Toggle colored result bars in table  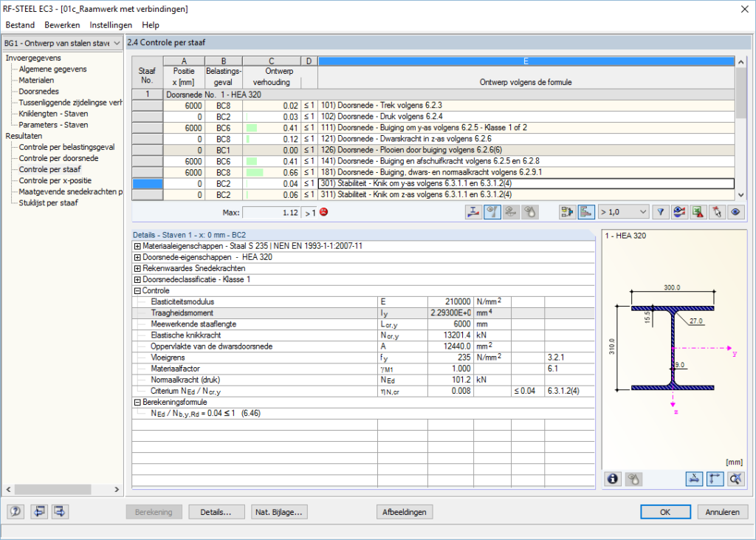pyautogui.click(x=585, y=213)
